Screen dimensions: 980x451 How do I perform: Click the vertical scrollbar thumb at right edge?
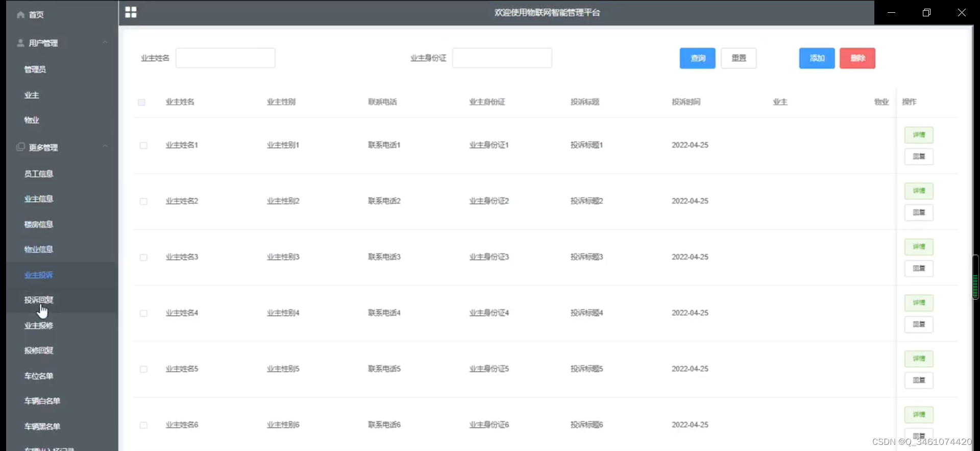pos(975,277)
